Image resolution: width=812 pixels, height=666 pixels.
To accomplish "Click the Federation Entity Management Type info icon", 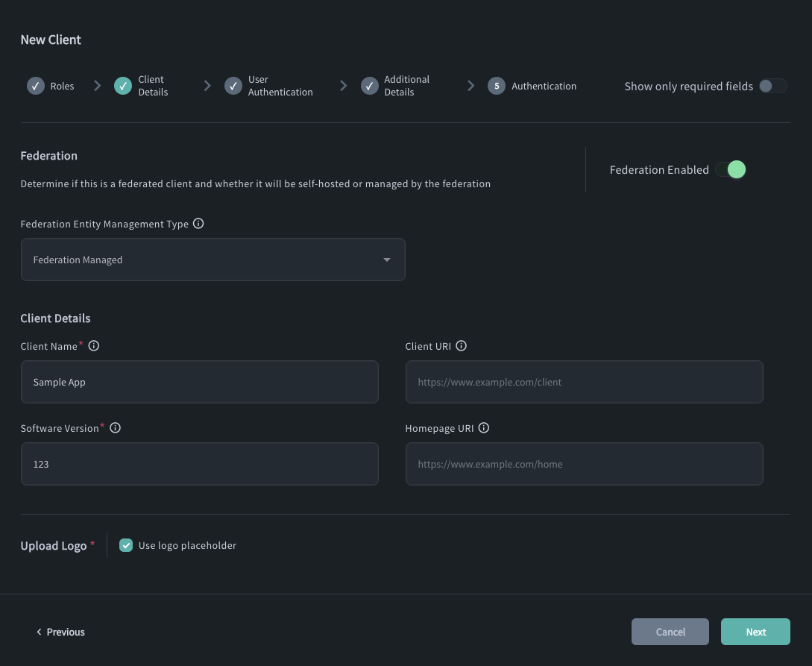I will pos(198,223).
